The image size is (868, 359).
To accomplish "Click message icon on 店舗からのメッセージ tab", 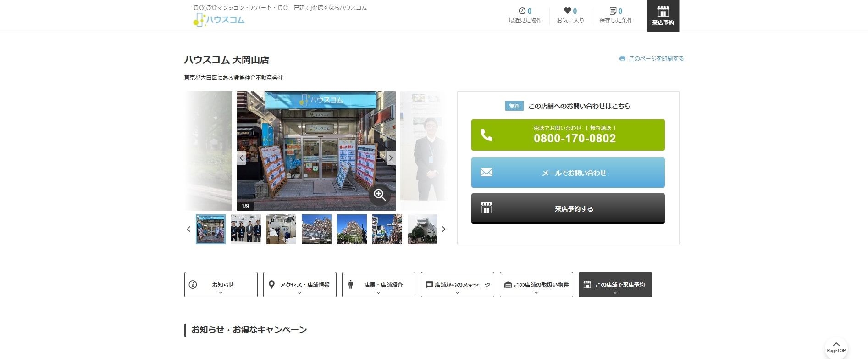I will point(429,285).
